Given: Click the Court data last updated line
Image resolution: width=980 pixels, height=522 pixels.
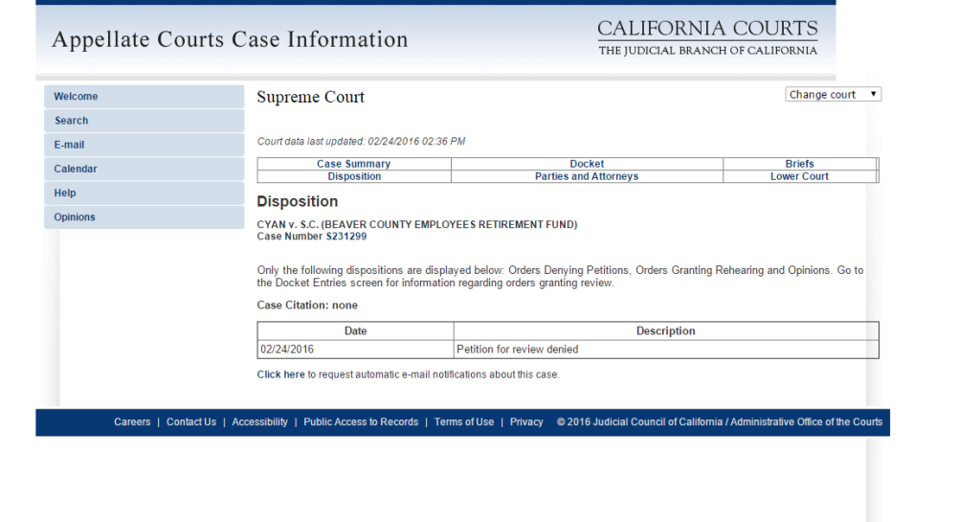Looking at the screenshot, I should [x=361, y=142].
